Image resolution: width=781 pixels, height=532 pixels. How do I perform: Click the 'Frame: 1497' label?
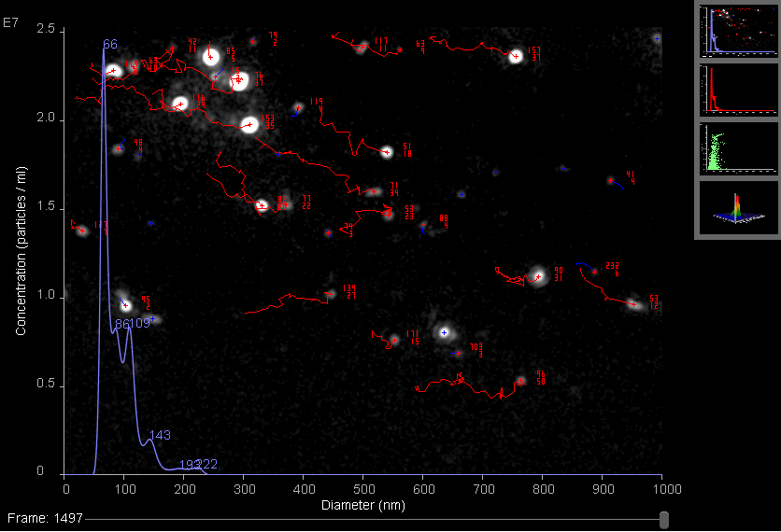pyautogui.click(x=45, y=519)
